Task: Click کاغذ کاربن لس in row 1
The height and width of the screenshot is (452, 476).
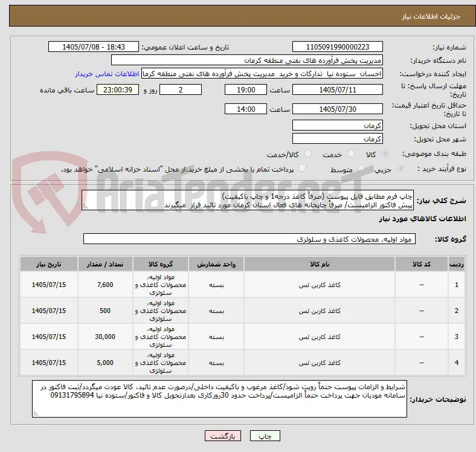Action: point(320,285)
